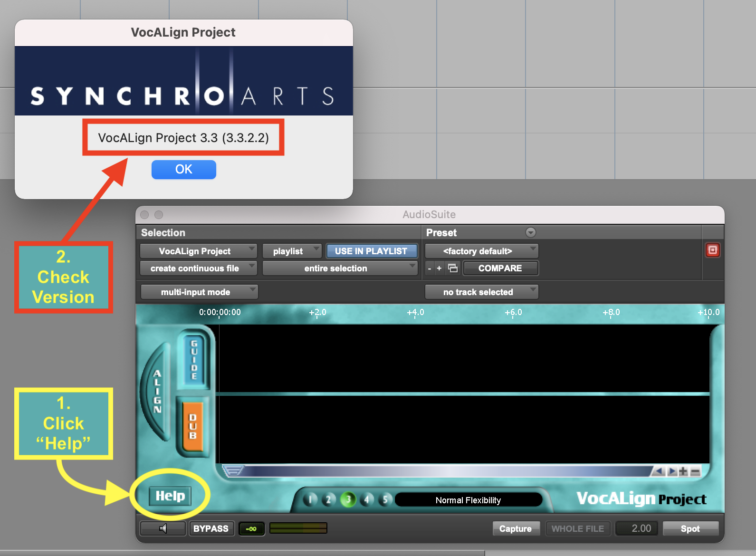Click the scroll right arrow in waveform view
The width and height of the screenshot is (756, 556).
[x=672, y=471]
